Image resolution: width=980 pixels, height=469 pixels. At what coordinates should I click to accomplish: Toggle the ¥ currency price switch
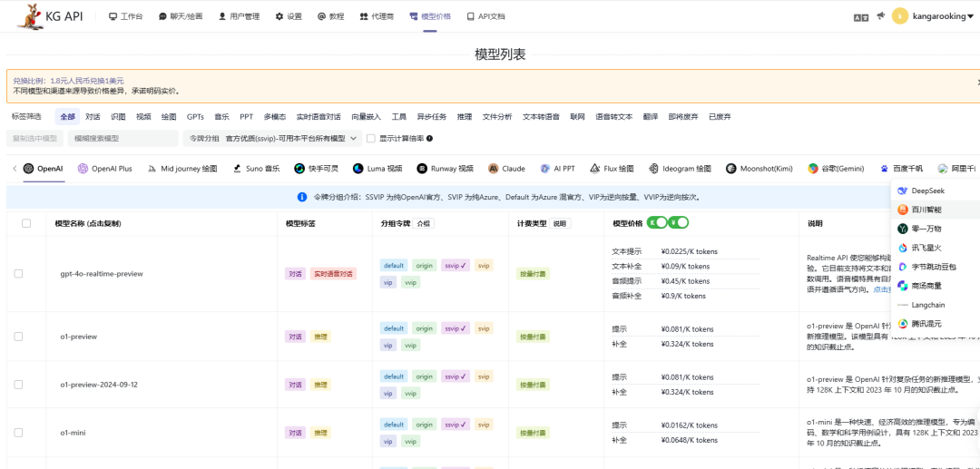click(679, 222)
